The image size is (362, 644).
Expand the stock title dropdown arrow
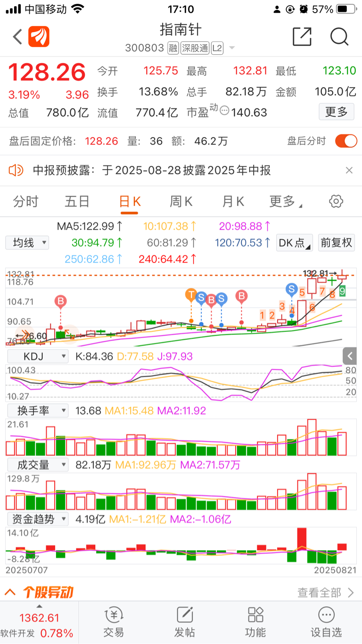point(231,49)
